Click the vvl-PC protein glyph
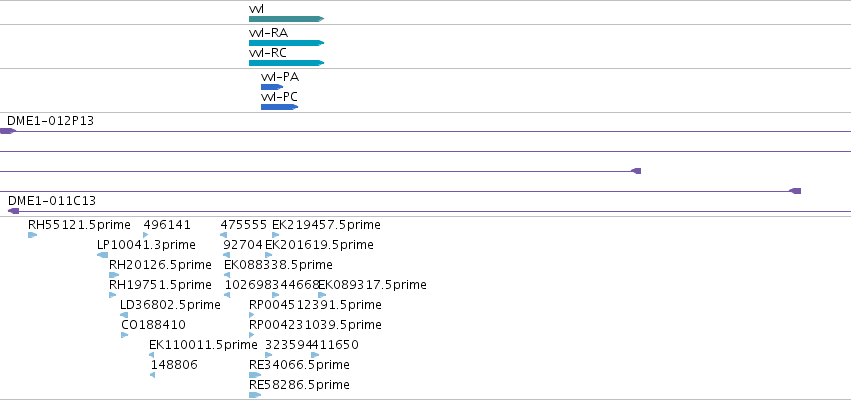 pos(280,107)
